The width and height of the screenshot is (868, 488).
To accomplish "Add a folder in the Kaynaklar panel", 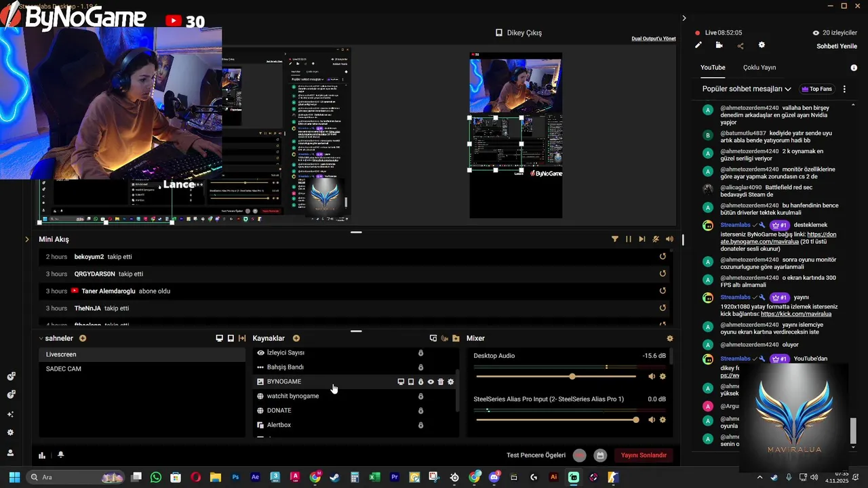I will (456, 338).
